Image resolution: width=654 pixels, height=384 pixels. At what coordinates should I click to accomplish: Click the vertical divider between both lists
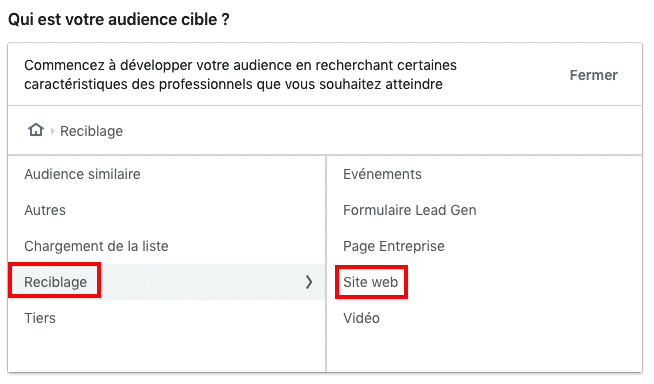click(x=326, y=264)
